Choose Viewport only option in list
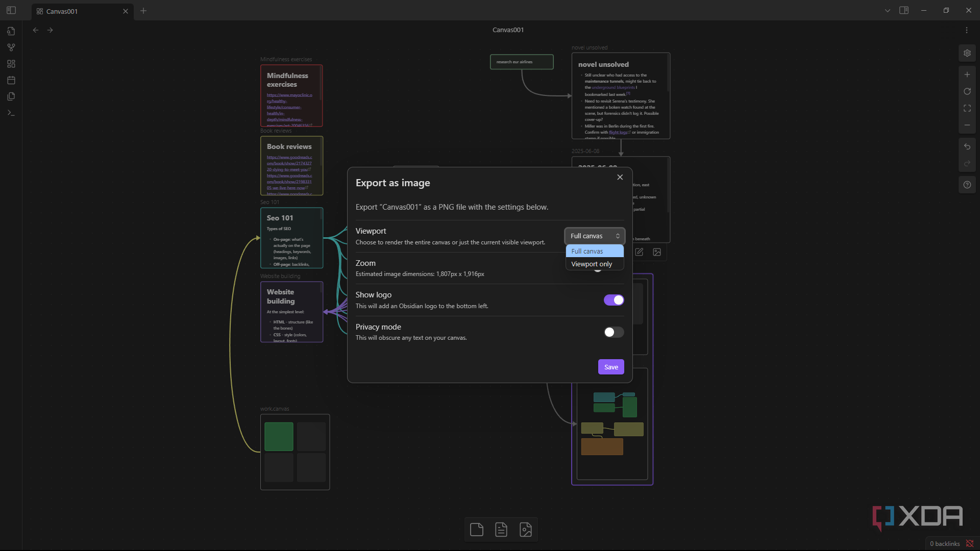This screenshot has width=980, height=551. click(595, 264)
